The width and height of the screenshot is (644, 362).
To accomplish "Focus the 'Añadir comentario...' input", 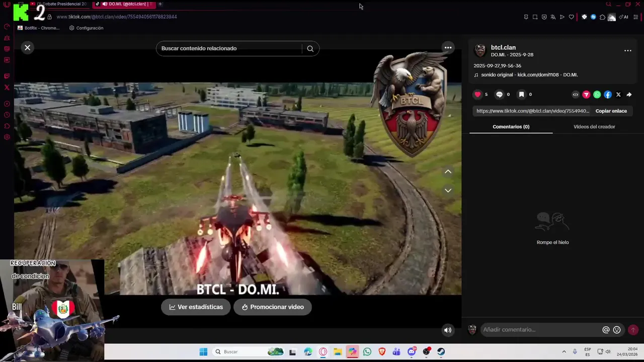I will 541,330.
